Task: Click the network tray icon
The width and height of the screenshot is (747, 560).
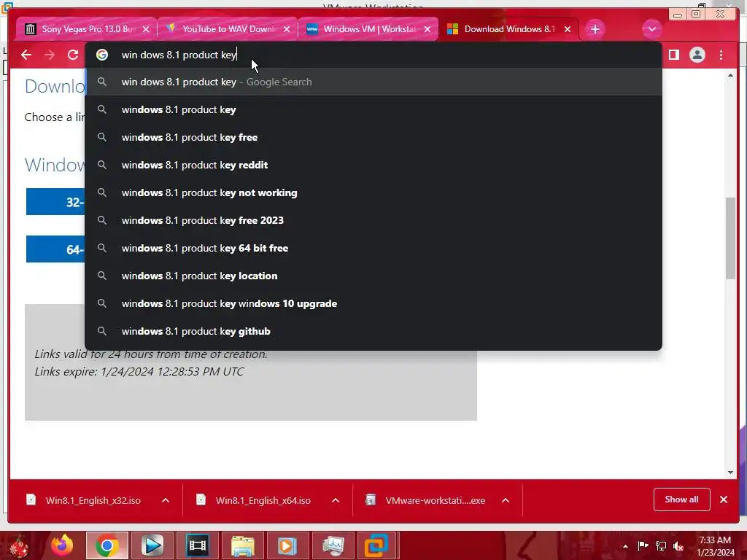Action: coord(661,546)
